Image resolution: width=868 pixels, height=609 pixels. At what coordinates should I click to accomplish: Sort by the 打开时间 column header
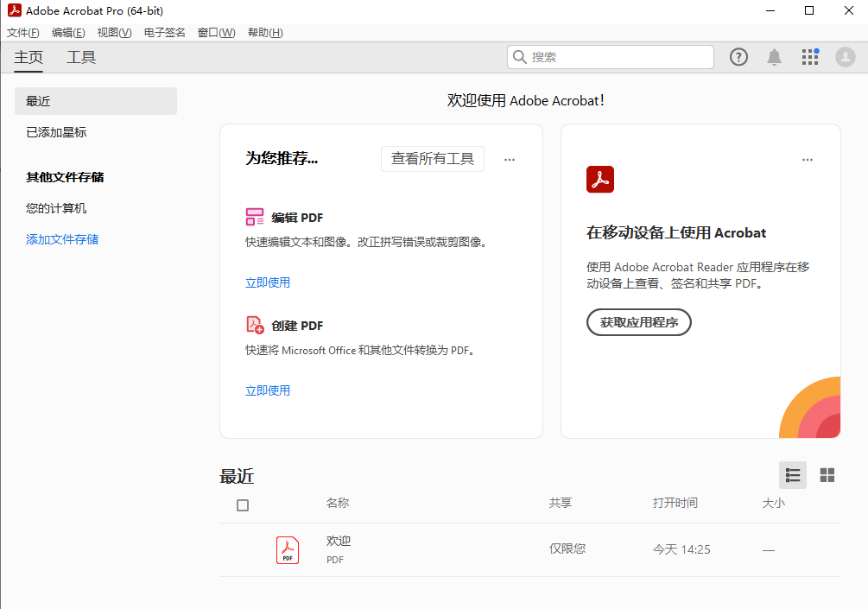[675, 503]
